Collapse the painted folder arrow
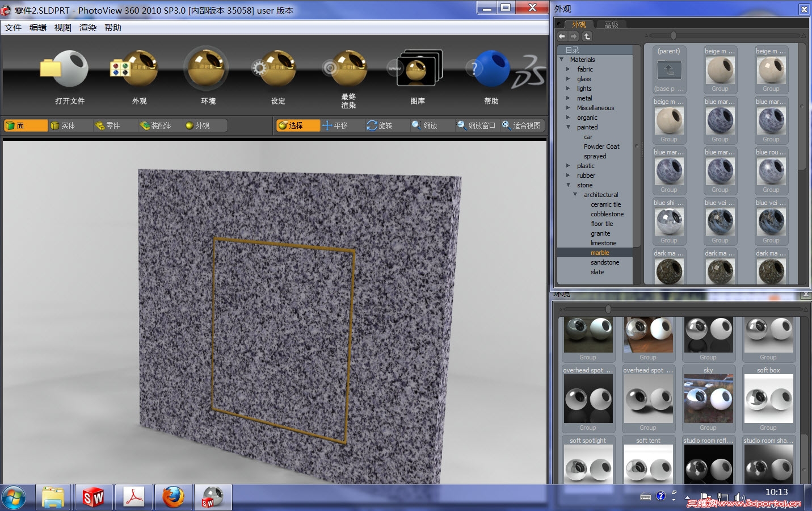 568,127
